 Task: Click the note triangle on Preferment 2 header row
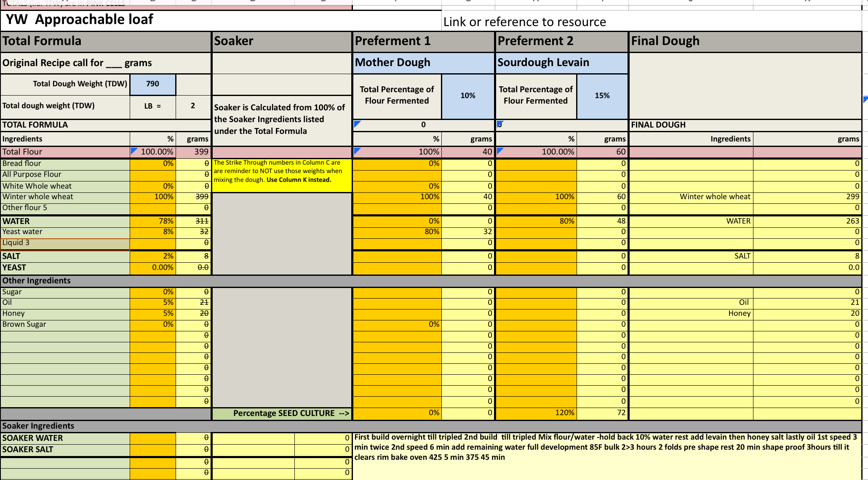point(501,125)
